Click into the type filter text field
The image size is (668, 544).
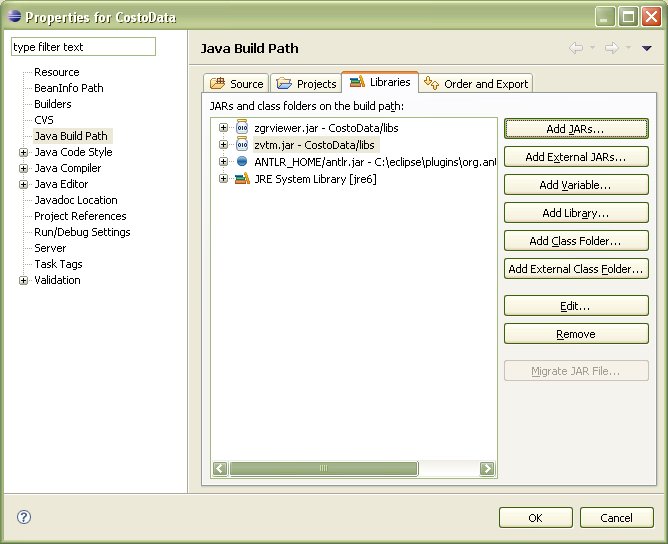tap(83, 47)
